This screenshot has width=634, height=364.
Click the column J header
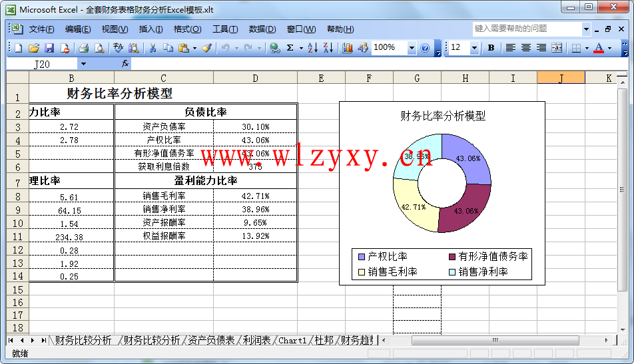click(x=561, y=78)
